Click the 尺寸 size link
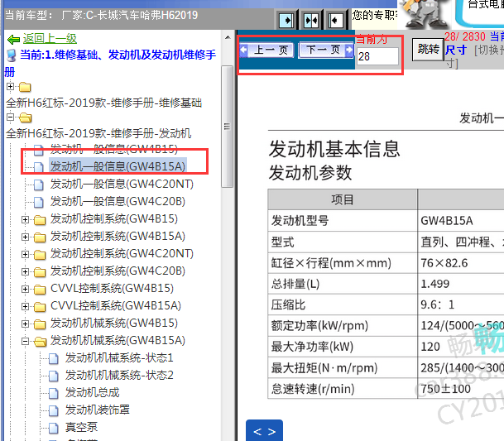The image size is (504, 441). (x=456, y=50)
